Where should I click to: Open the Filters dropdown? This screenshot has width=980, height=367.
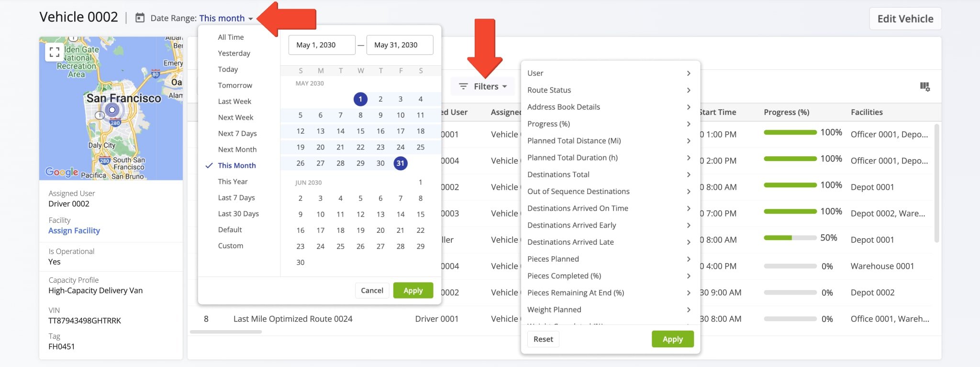(482, 86)
